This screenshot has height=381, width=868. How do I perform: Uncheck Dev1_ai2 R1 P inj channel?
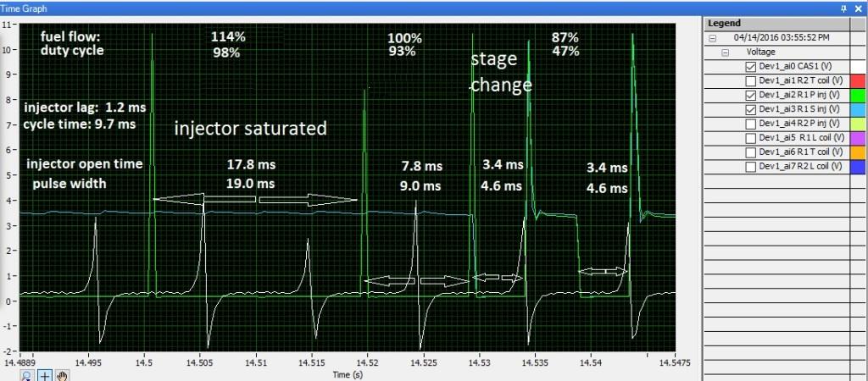[x=749, y=94]
